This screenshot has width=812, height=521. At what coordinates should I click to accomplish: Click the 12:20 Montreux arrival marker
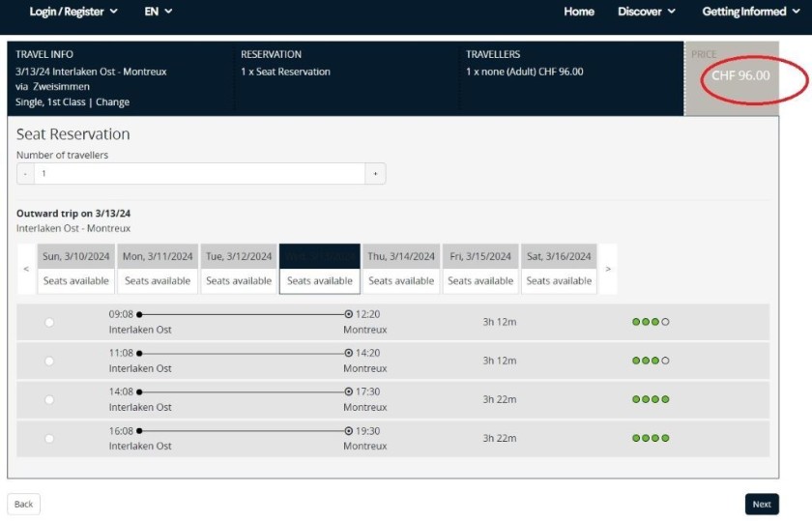pos(349,314)
